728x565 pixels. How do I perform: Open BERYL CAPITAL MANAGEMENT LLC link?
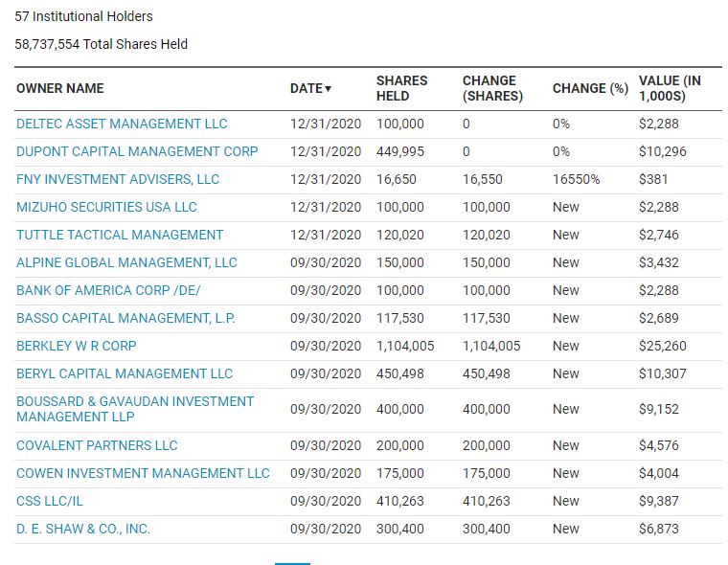[124, 373]
